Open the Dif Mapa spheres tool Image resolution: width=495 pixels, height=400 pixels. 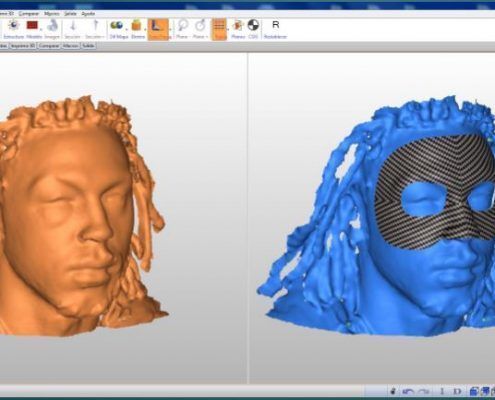pos(117,25)
